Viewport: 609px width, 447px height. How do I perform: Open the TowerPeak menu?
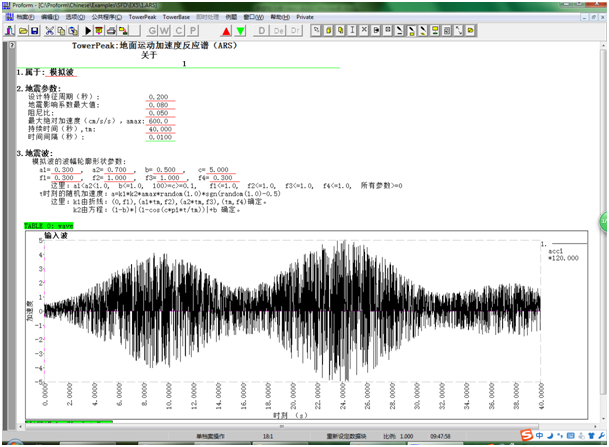tap(142, 17)
